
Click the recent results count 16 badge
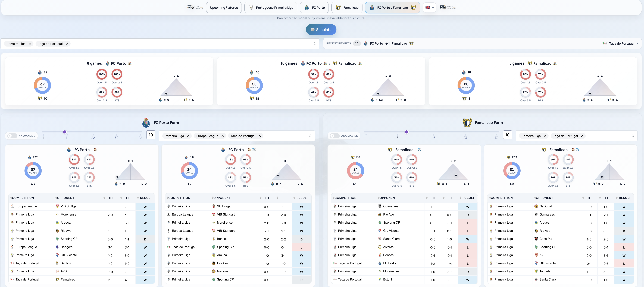point(357,43)
